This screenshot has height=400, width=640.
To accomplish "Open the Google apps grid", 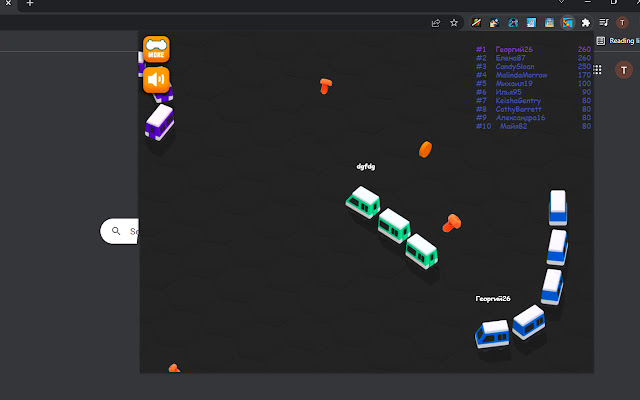I will coord(597,70).
